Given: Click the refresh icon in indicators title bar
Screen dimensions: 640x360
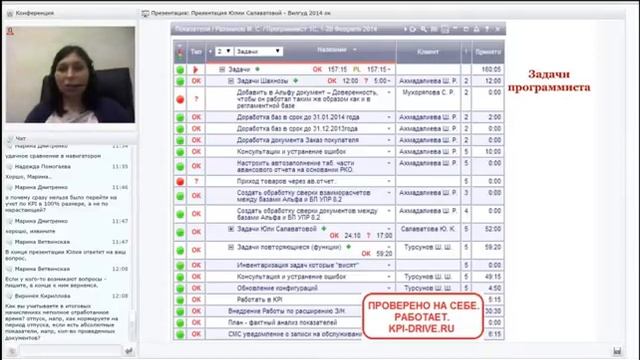Looking at the screenshot, I should pyautogui.click(x=412, y=29).
